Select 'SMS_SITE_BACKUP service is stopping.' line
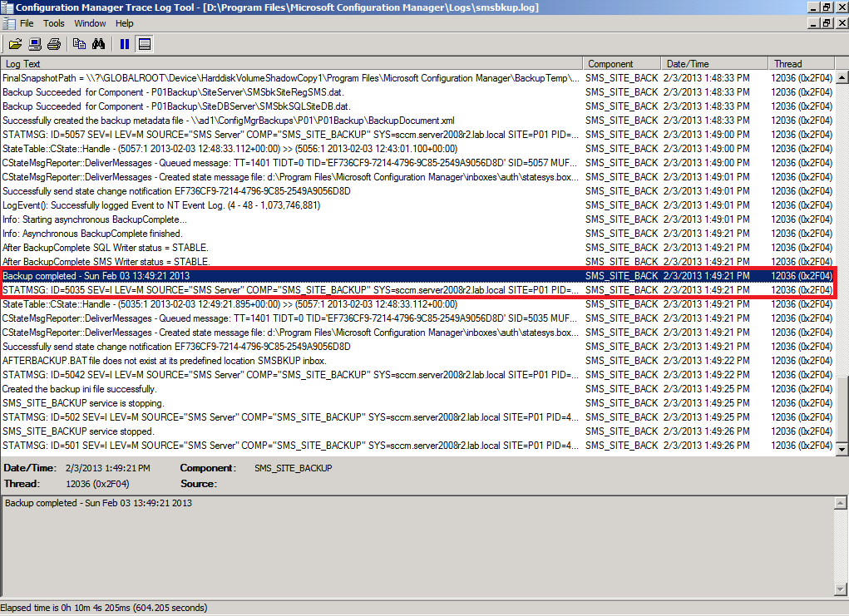849x616 pixels. point(417,402)
